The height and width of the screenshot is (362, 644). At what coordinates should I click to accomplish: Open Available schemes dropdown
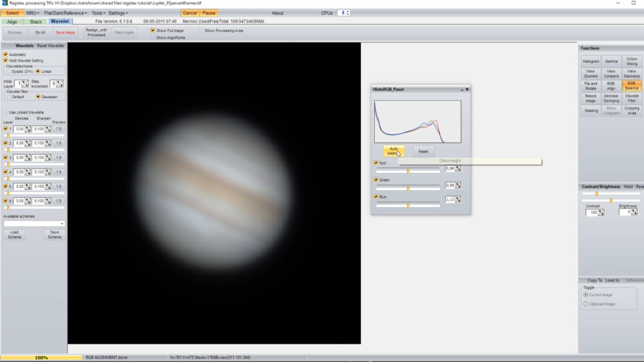(x=34, y=224)
